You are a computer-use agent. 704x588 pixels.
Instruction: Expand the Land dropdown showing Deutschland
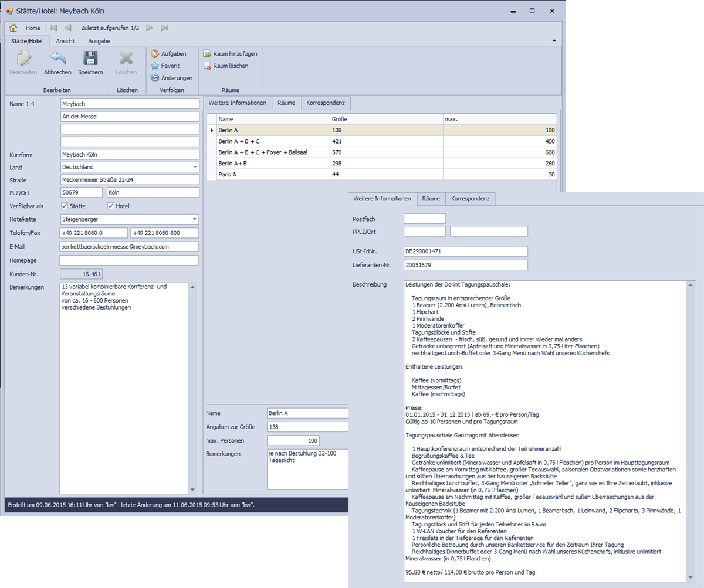(195, 167)
